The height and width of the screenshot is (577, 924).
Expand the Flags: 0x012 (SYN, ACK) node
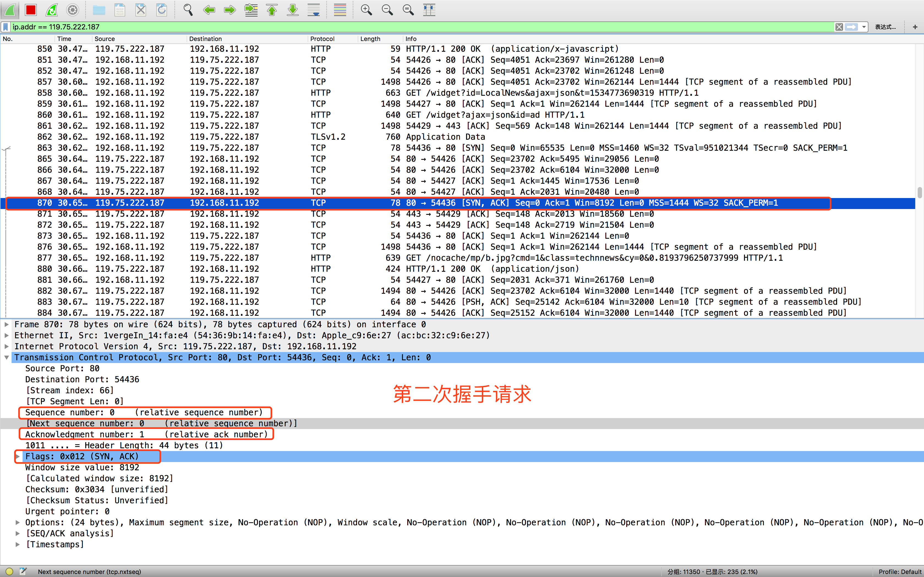18,457
